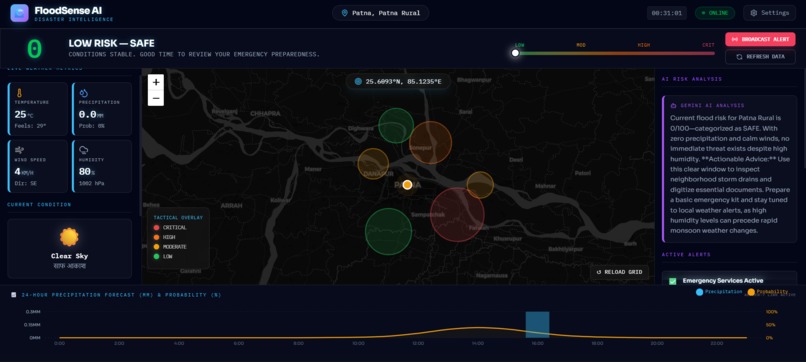Click the Temperature 25°C card
This screenshot has height=362, width=806.
38,108
